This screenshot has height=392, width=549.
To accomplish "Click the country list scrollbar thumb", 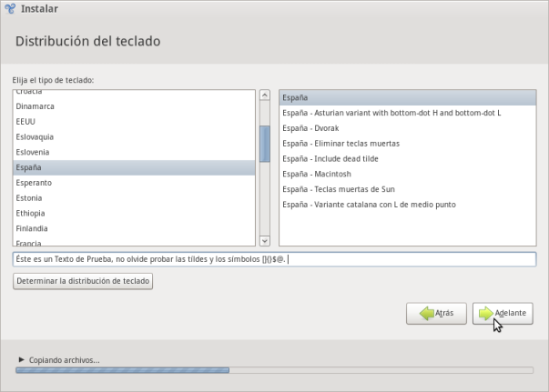I will pos(265,144).
